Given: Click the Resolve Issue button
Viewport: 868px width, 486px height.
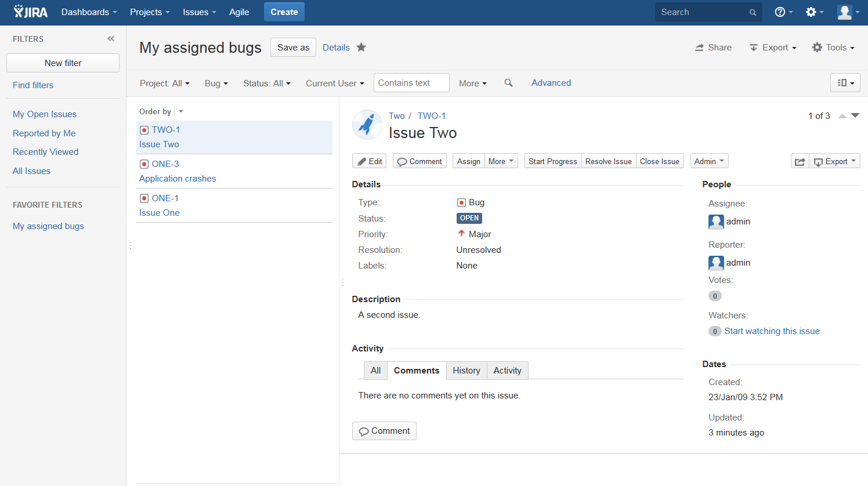Looking at the screenshot, I should pos(608,161).
